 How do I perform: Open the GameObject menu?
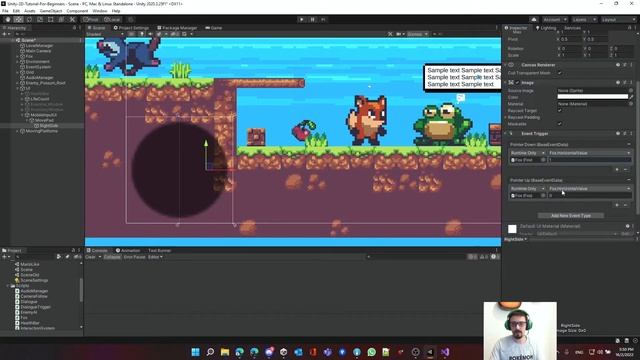[51, 11]
